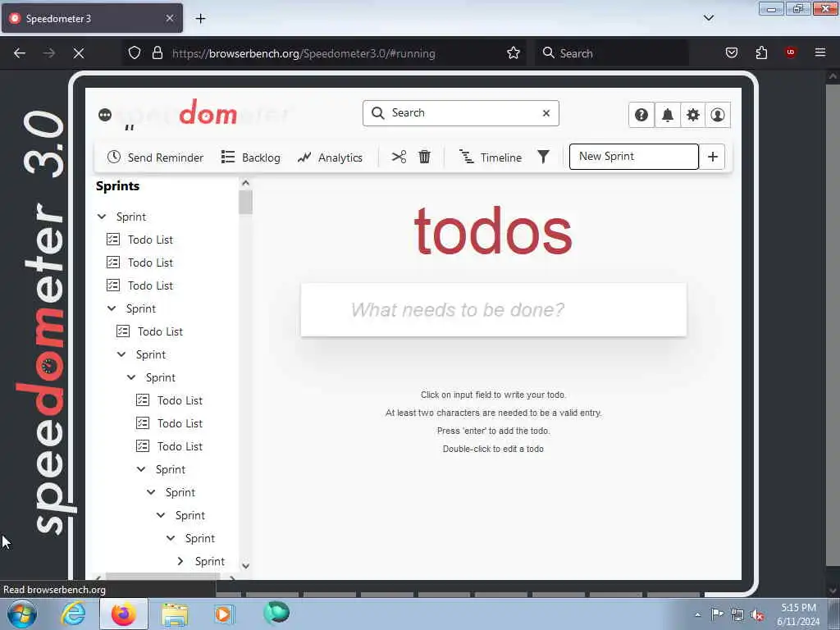Image resolution: width=840 pixels, height=630 pixels.
Task: Click the sprints panel scroll-up arrow
Action: [245, 183]
